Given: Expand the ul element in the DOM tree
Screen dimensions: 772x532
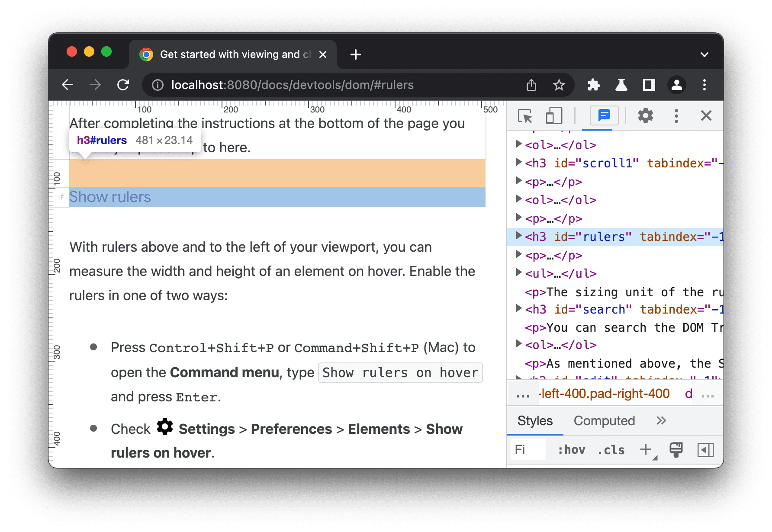Looking at the screenshot, I should 518,273.
